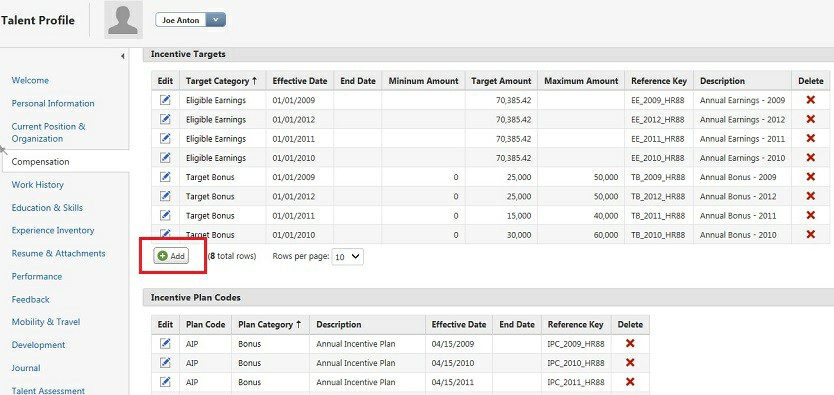Viewport: 834px width, 395px height.
Task: Open Current Position & Organization
Action: point(48,132)
